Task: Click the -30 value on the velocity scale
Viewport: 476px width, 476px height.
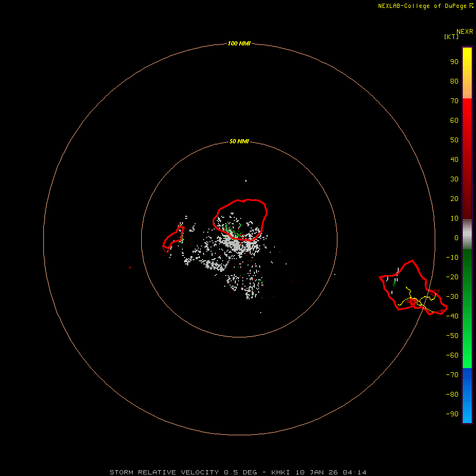Action: click(452, 297)
